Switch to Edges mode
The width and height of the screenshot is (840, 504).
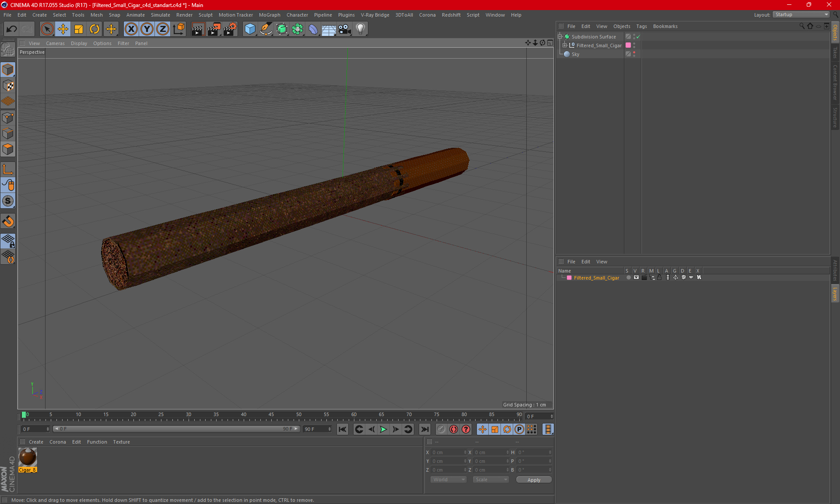tap(8, 133)
